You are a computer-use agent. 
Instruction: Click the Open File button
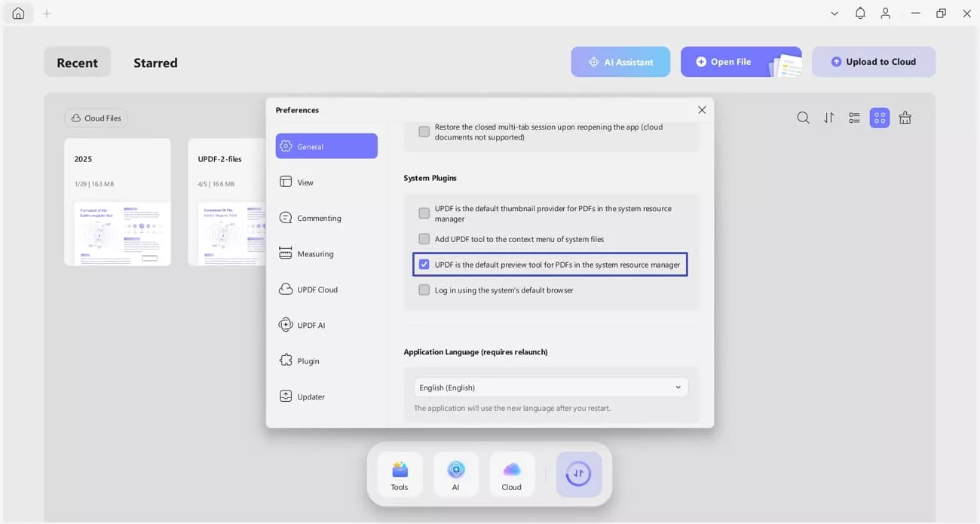tap(741, 62)
